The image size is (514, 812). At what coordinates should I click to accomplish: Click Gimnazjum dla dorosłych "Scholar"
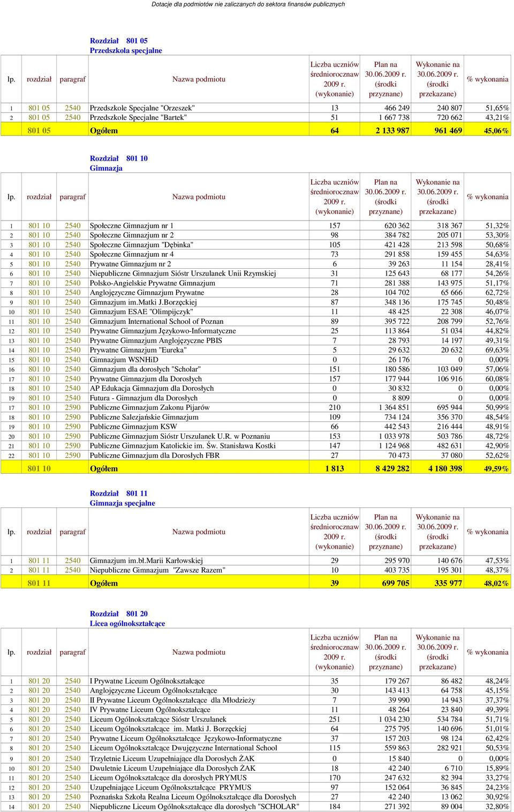(146, 370)
